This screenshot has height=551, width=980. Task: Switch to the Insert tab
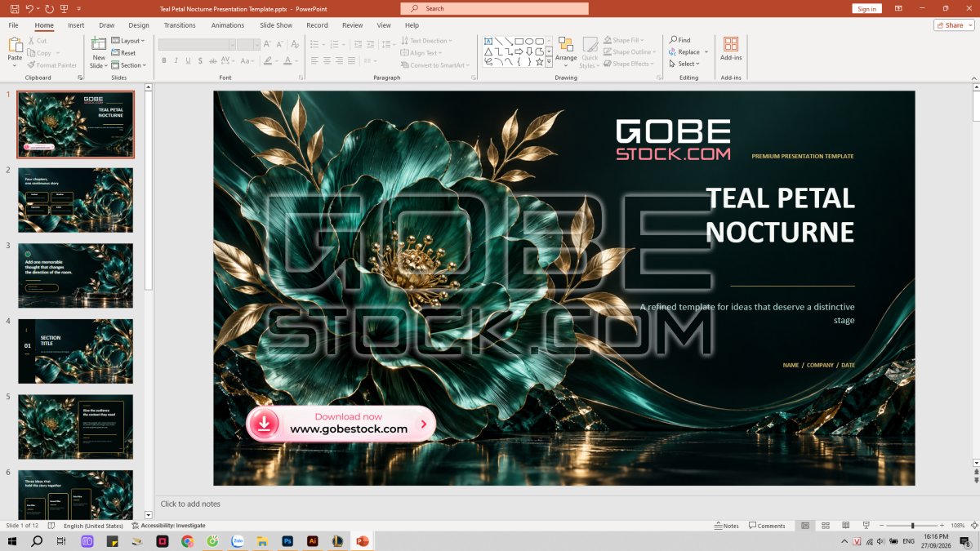pos(76,25)
